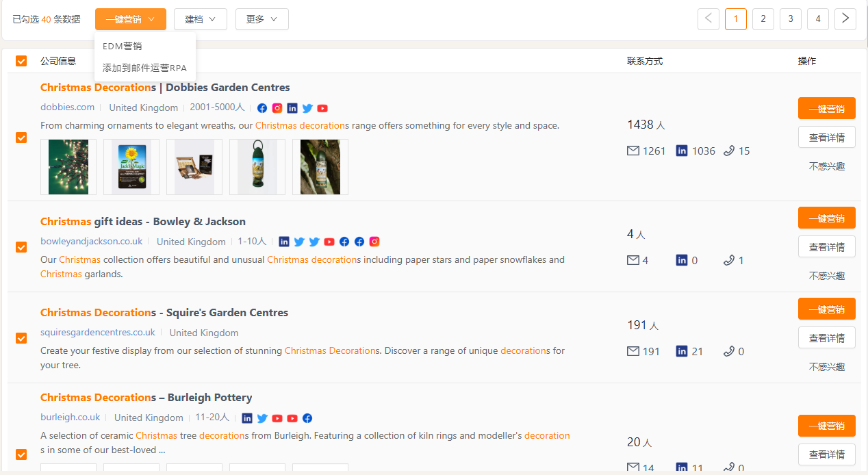Click the email icon beside 191
868x475 pixels.
click(x=633, y=351)
